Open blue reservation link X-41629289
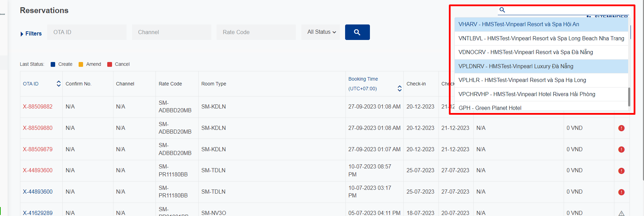The width and height of the screenshot is (644, 216). click(x=38, y=213)
